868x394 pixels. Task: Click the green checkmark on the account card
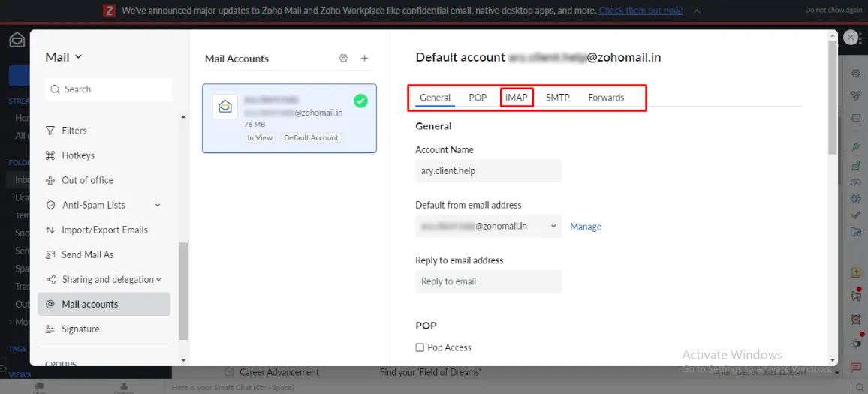360,101
